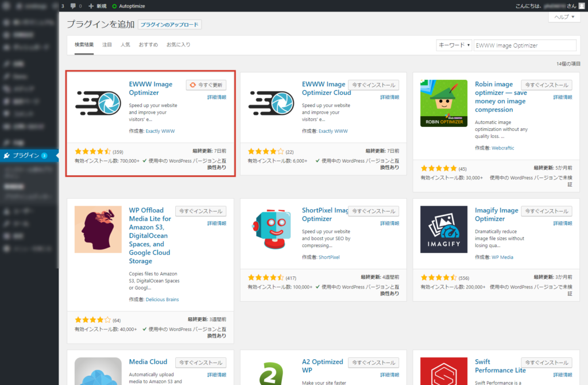Screen dimensions: 588x385
Task: View 詳細情報 for Robin image optimizer
Action: coord(563,97)
